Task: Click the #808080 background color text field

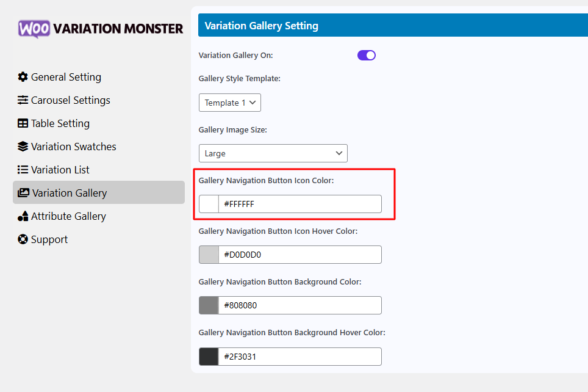Action: tap(300, 305)
